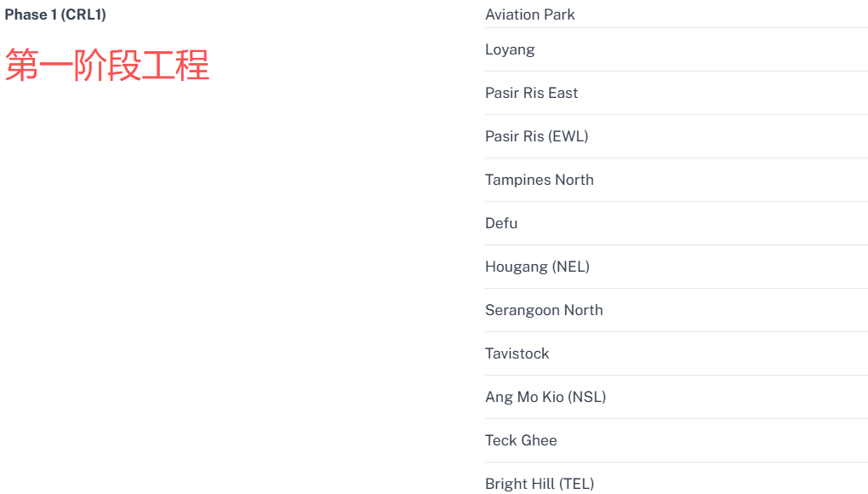Select the red Chinese text 第一阶段工程
This screenshot has height=494, width=868.
click(107, 66)
